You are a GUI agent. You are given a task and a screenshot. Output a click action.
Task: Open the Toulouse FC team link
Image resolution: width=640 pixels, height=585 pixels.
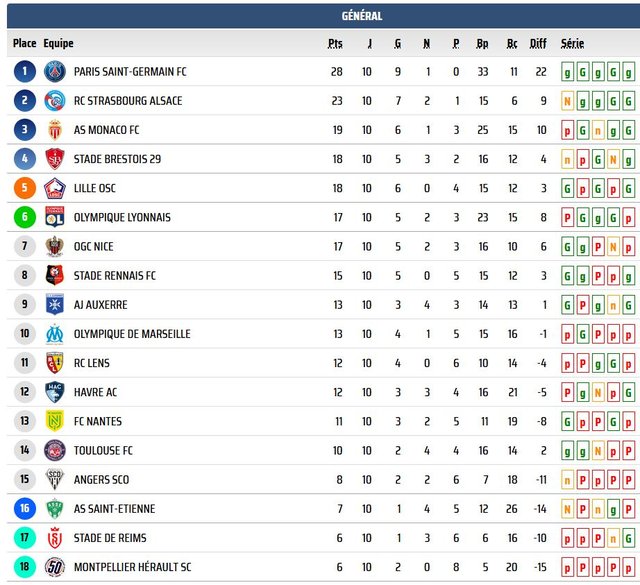103,450
